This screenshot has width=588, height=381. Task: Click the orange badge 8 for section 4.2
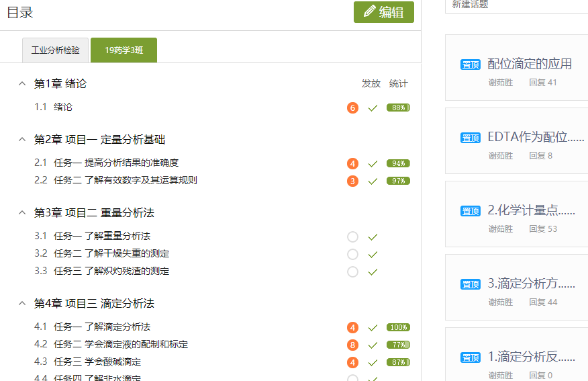[352, 345]
